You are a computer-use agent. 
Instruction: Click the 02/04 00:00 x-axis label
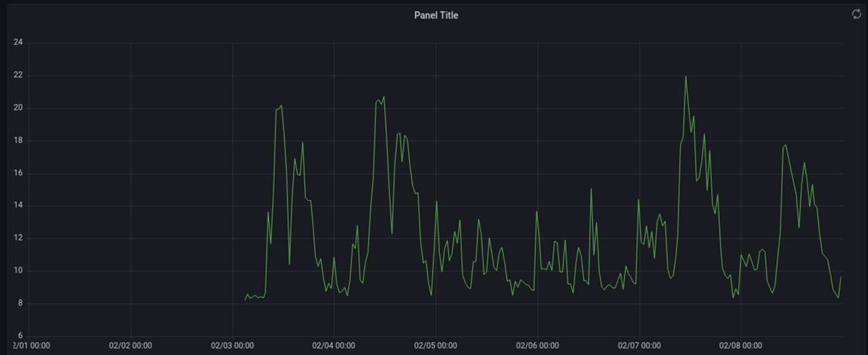[x=334, y=346]
